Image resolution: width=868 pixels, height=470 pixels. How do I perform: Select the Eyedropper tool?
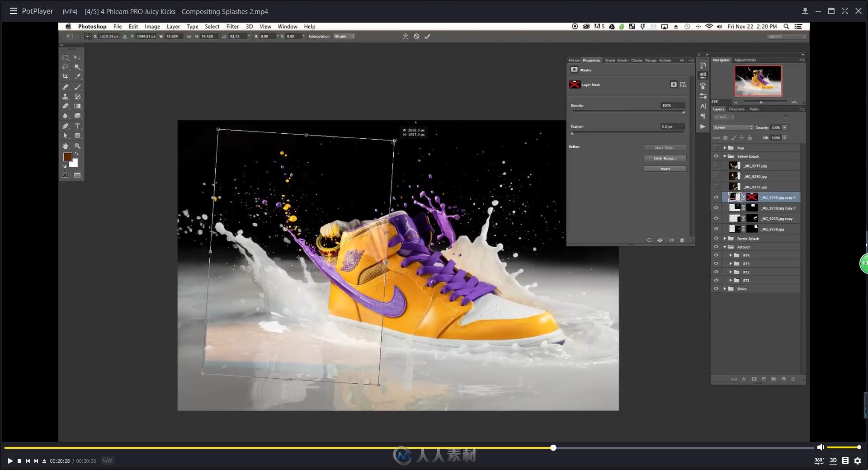77,77
